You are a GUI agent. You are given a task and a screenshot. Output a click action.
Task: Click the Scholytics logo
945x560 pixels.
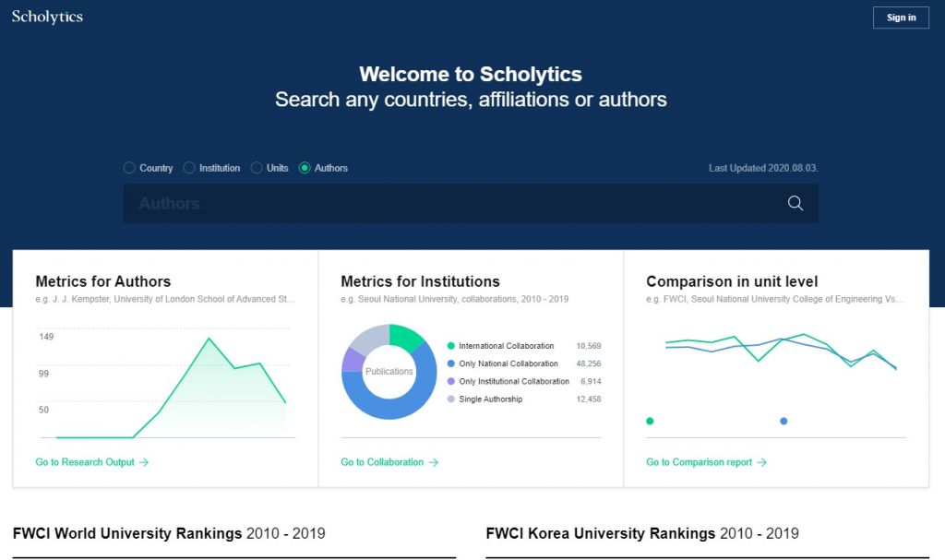[x=47, y=17]
